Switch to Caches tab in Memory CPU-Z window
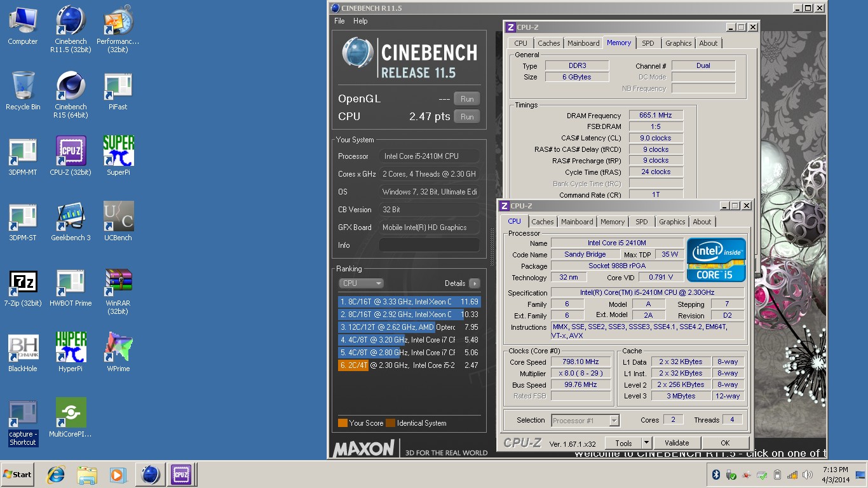Viewport: 868px width, 488px height. (549, 43)
